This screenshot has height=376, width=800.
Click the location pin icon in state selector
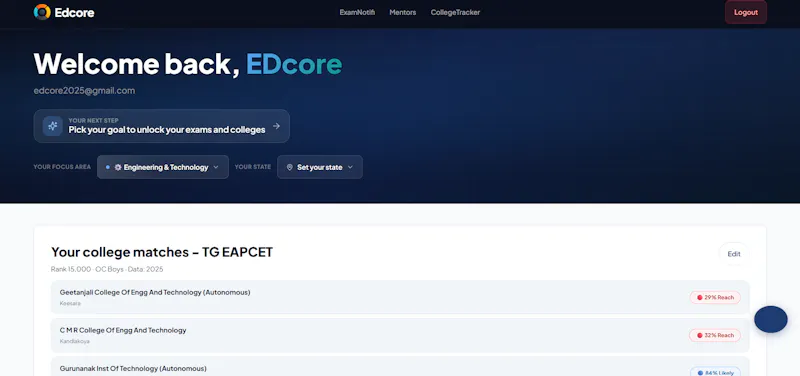[290, 167]
